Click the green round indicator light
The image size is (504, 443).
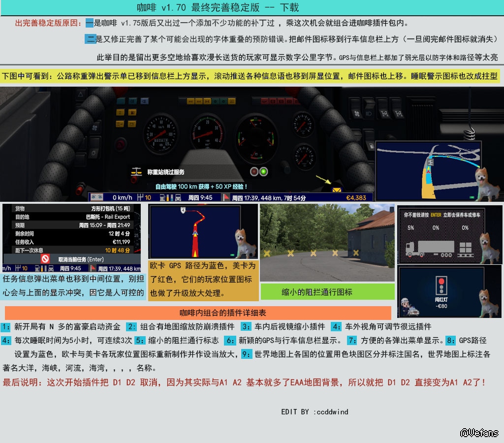pos(264,172)
